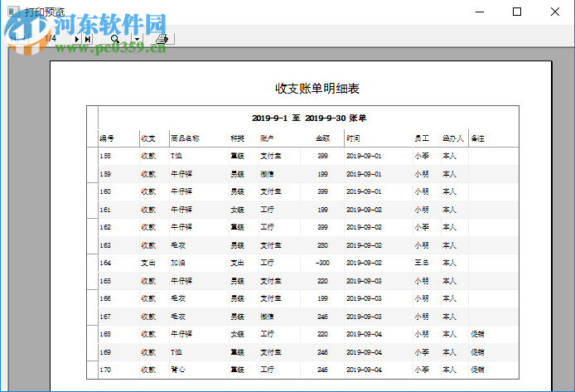Click record number 160
Image resolution: width=575 pixels, height=392 pixels.
tap(105, 191)
